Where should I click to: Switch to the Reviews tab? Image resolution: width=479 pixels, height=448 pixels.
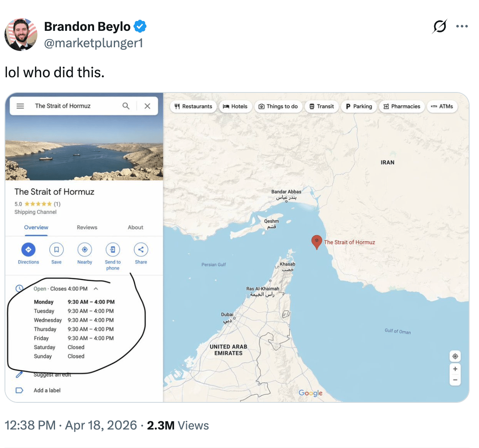point(87,227)
